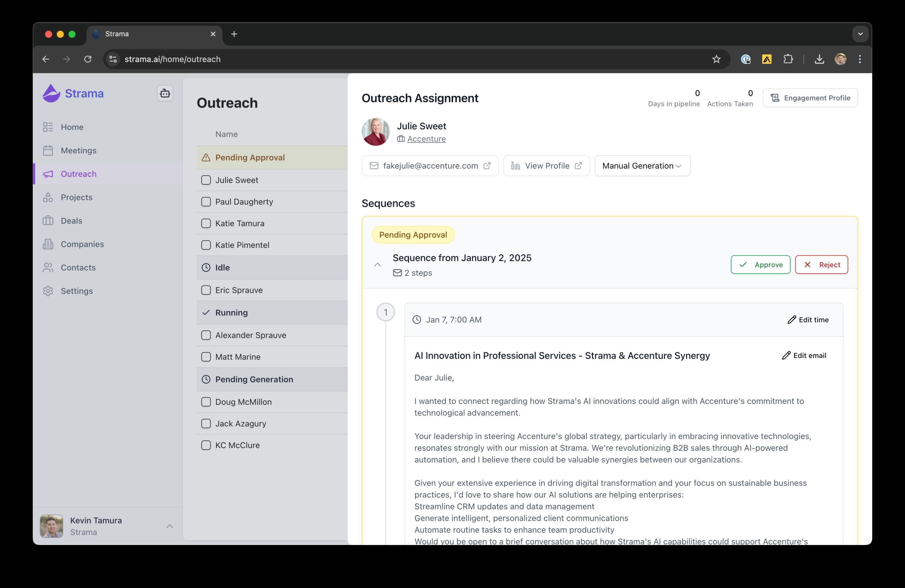Check the Eric Sprauve checkbox
Screen dimensions: 905x588
tap(206, 290)
